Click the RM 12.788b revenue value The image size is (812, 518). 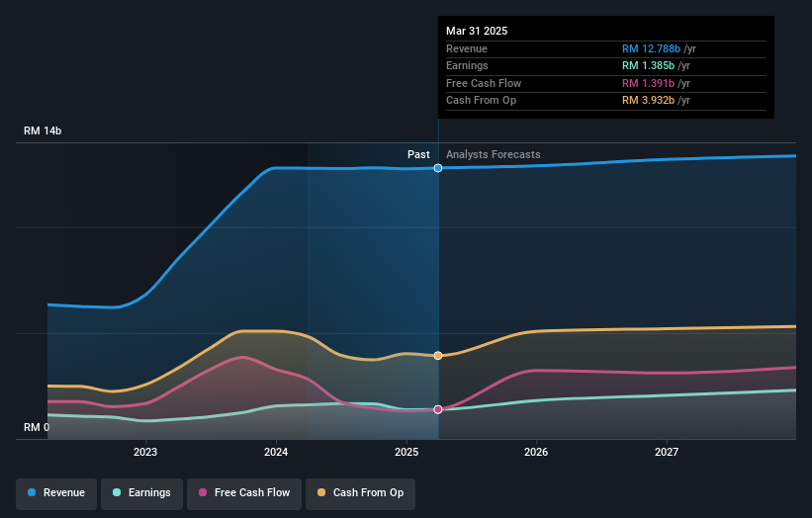tap(651, 48)
